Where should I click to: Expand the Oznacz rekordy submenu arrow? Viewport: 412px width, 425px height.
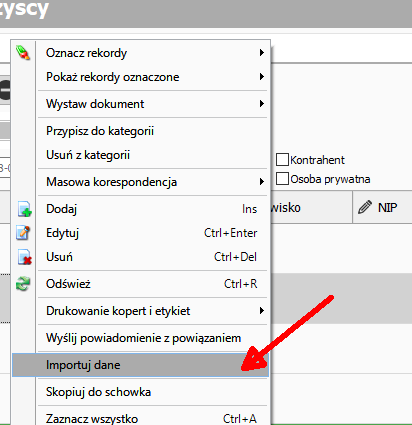pyautogui.click(x=262, y=53)
